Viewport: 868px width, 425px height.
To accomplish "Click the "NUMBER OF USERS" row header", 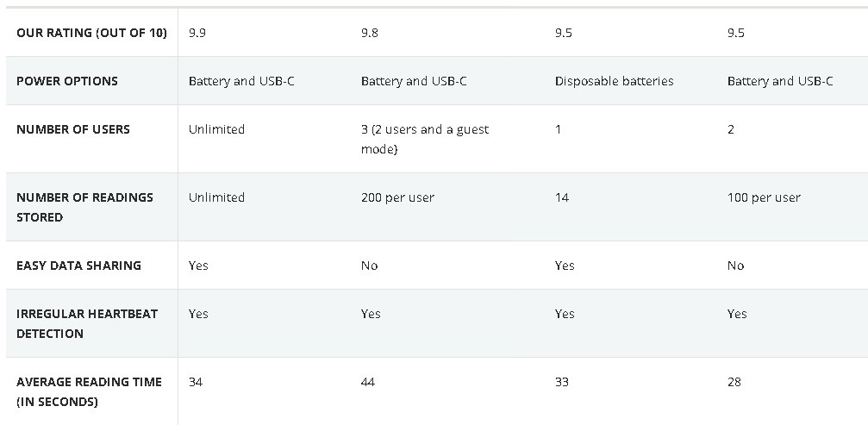I will click(73, 129).
